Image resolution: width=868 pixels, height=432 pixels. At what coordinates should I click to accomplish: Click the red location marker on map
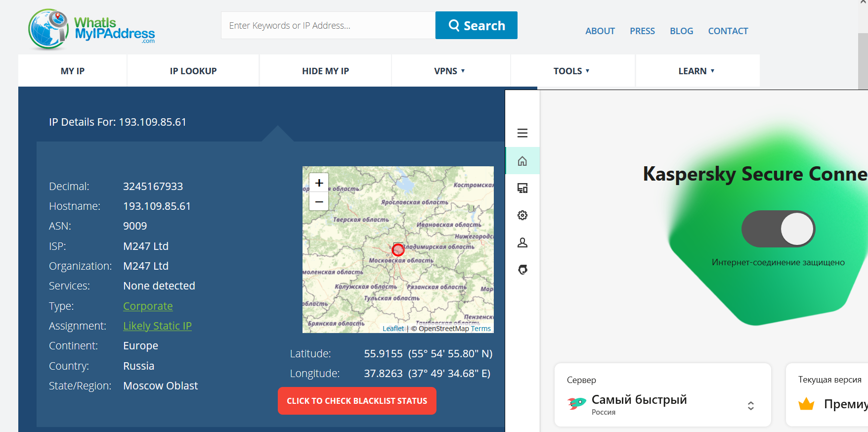point(398,249)
